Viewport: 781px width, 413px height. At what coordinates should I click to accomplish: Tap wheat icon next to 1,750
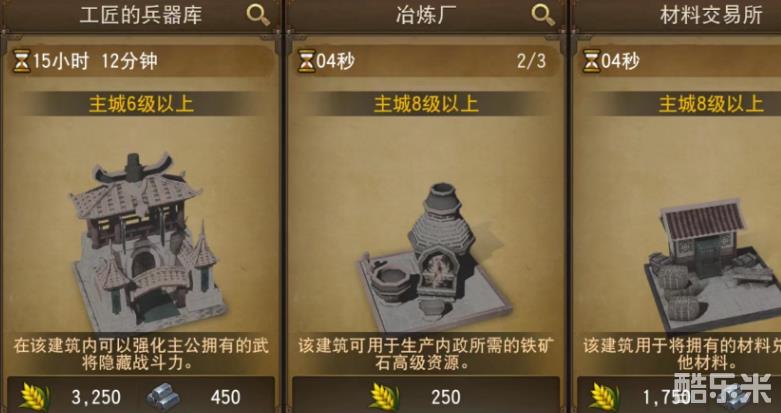[604, 397]
